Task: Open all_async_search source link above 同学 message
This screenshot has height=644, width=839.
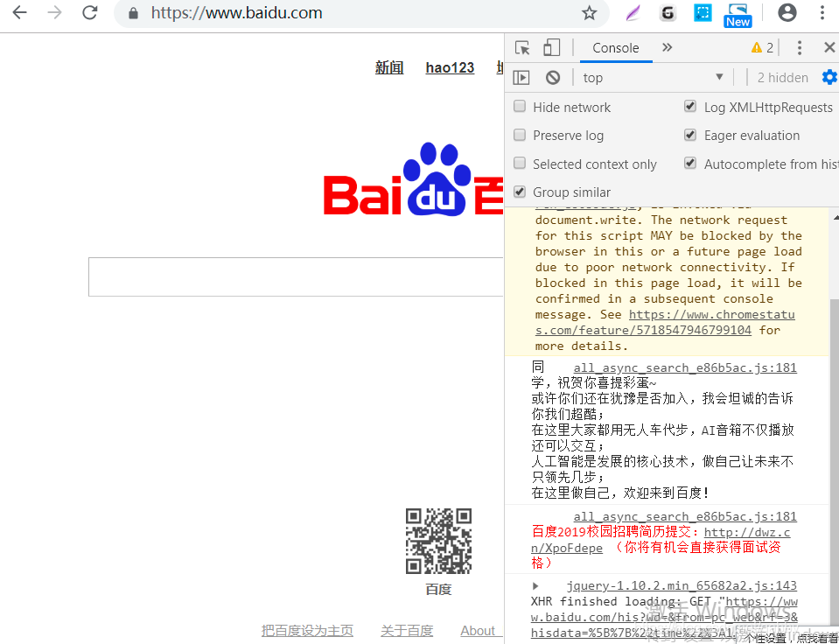Action: pyautogui.click(x=685, y=367)
